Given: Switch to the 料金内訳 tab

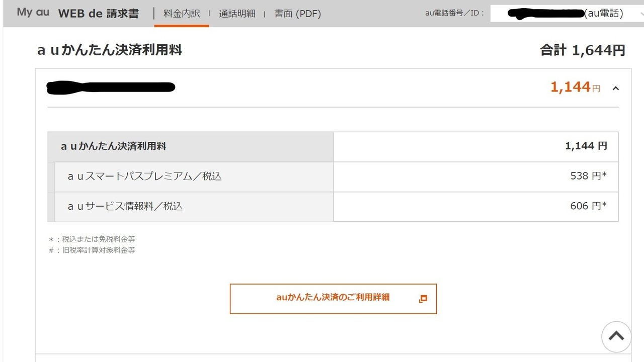Looking at the screenshot, I should [182, 14].
